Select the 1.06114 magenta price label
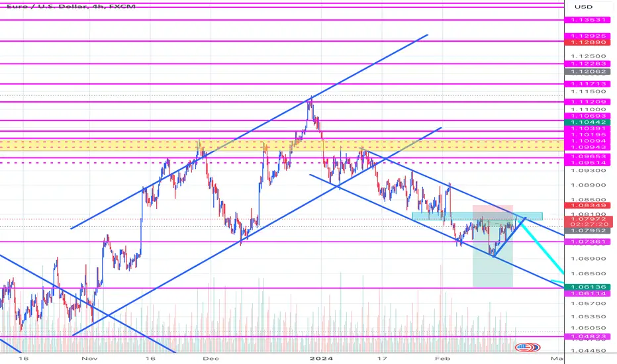 (x=587, y=293)
